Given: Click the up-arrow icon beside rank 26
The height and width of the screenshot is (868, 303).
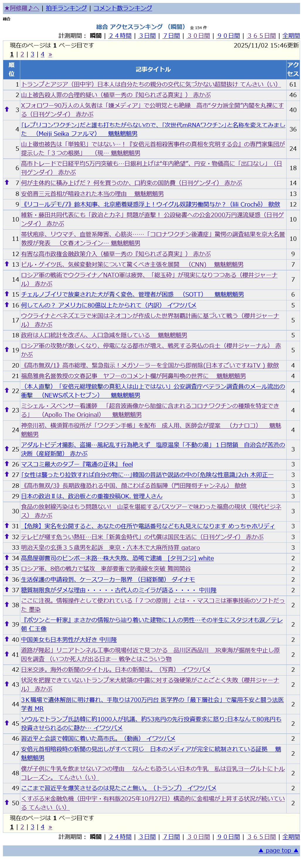Looking at the screenshot, I should pyautogui.click(x=7, y=464).
